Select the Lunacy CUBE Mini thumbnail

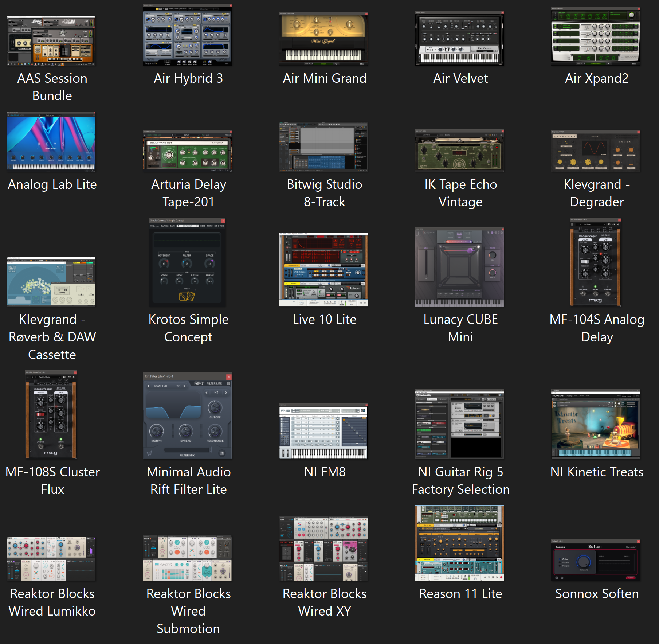point(459,267)
